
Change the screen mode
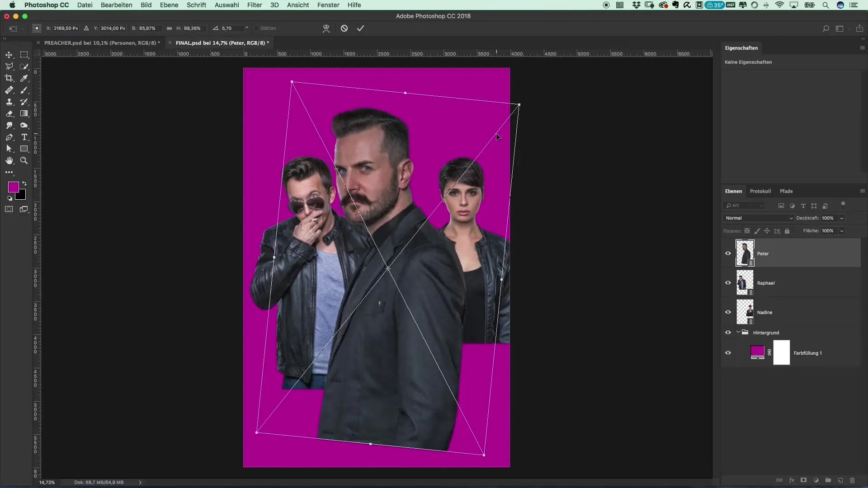tap(24, 209)
